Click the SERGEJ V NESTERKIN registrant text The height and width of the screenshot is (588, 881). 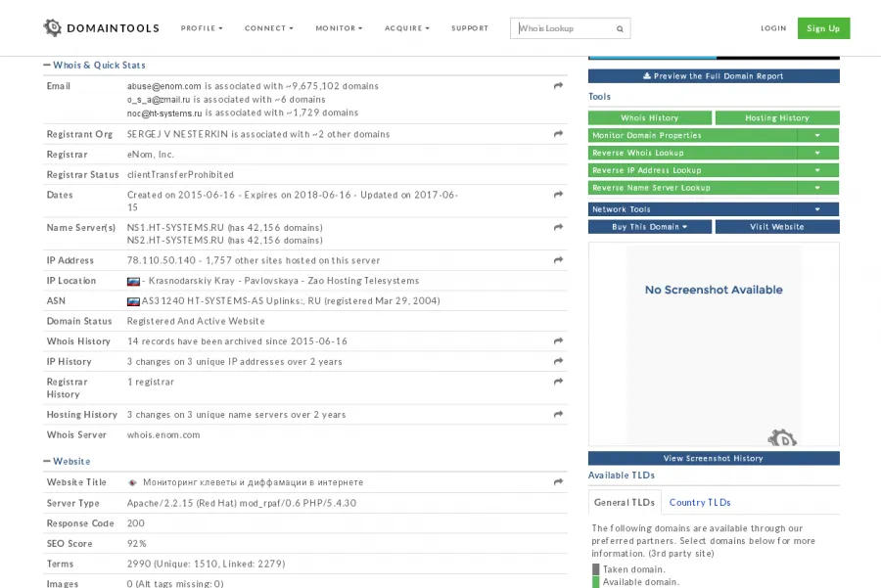point(177,134)
